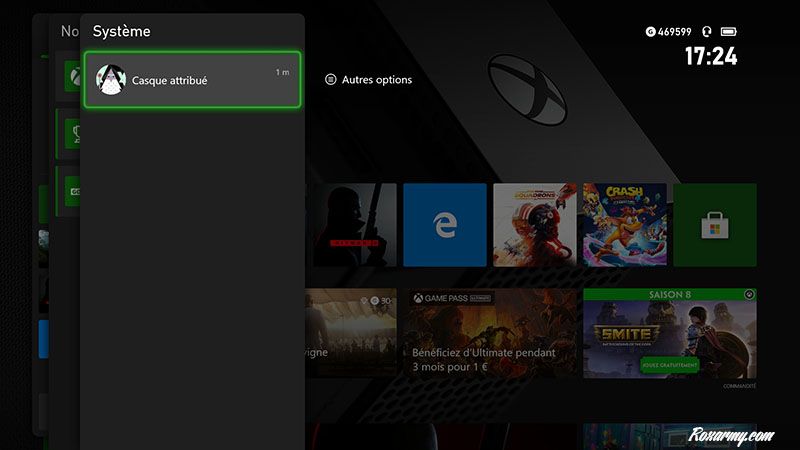This screenshot has width=800, height=450.
Task: Open the Casque attribué notification
Action: coord(191,79)
